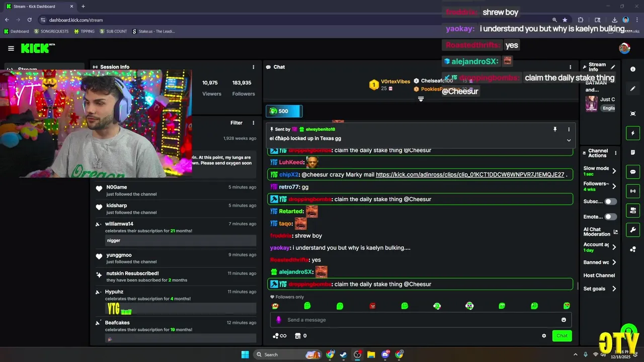Image resolution: width=644 pixels, height=362 pixels.
Task: Select the Stream - Kick Dashboard browser tab
Action: point(39,7)
